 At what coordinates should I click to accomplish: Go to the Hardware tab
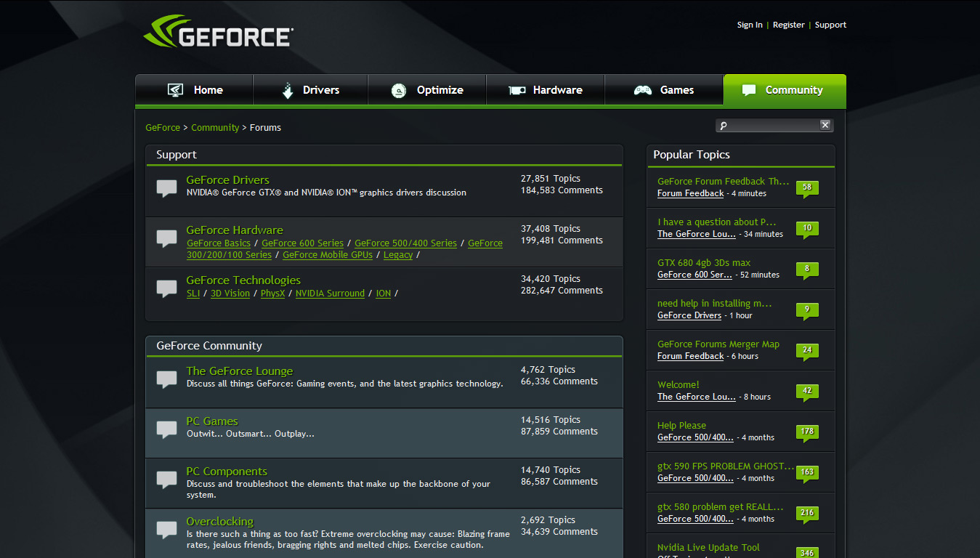(545, 90)
